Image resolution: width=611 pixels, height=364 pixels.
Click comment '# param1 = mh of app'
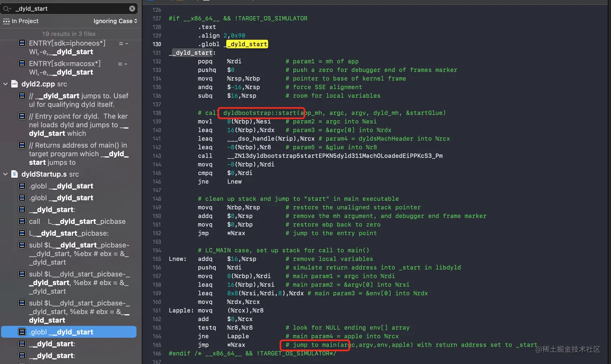click(x=322, y=61)
